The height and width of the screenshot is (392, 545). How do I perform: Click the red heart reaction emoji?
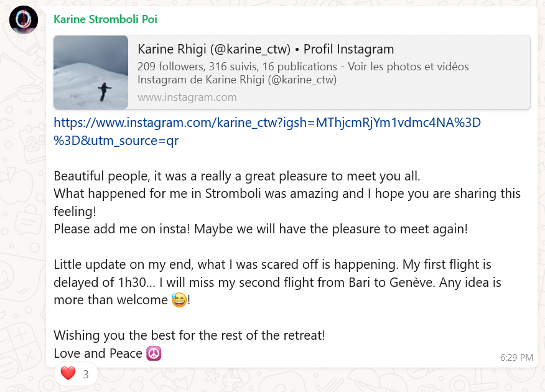[x=68, y=374]
